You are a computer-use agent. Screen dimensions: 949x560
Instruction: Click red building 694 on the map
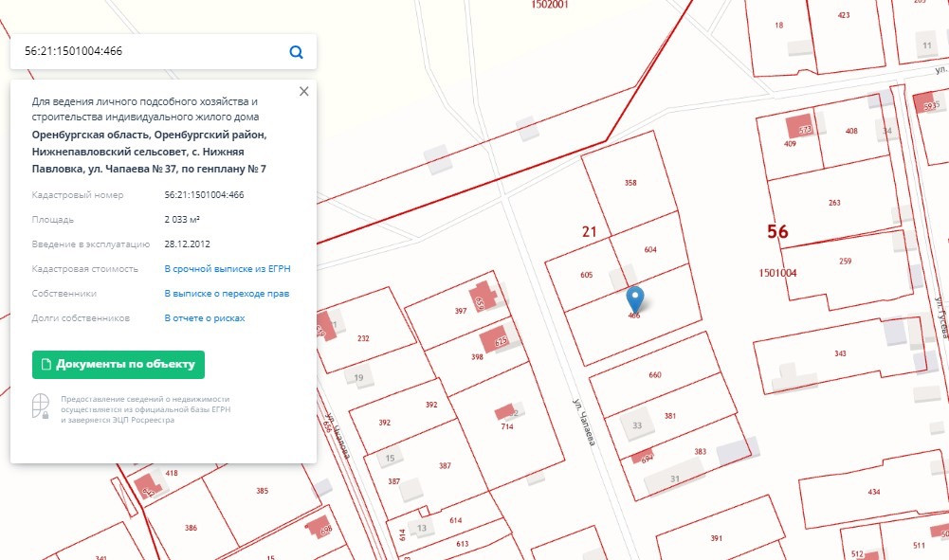click(x=643, y=457)
